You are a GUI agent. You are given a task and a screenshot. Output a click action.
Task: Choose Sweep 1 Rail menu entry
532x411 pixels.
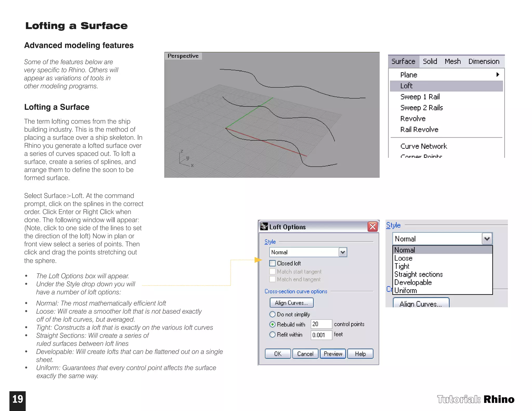tap(420, 97)
